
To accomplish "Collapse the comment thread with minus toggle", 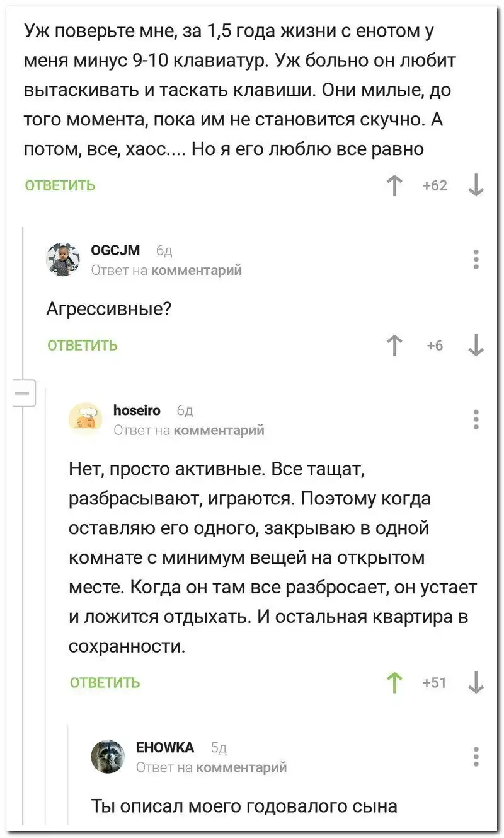I will click(23, 393).
